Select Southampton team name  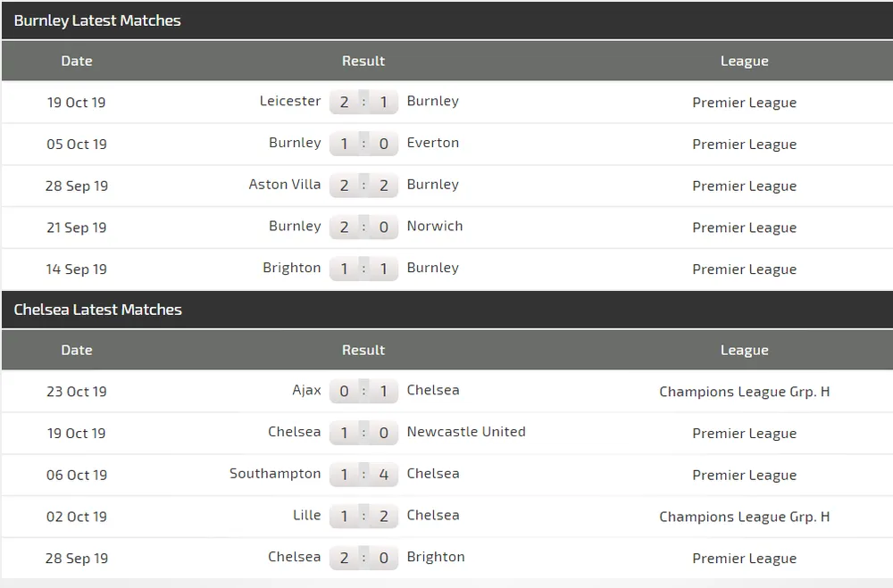274,474
